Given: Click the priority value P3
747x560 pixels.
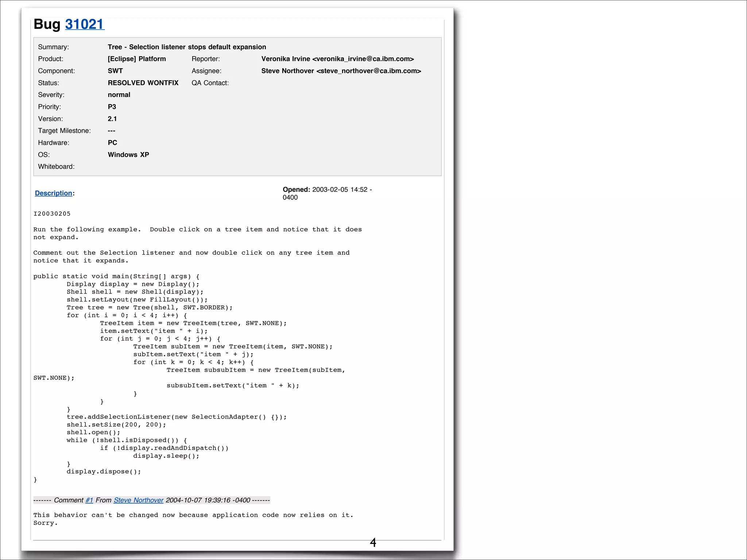Looking at the screenshot, I should [112, 107].
